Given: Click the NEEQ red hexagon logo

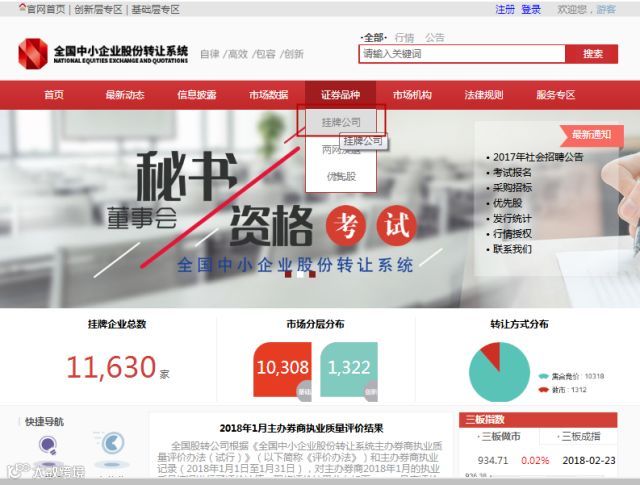Looking at the screenshot, I should (33, 53).
